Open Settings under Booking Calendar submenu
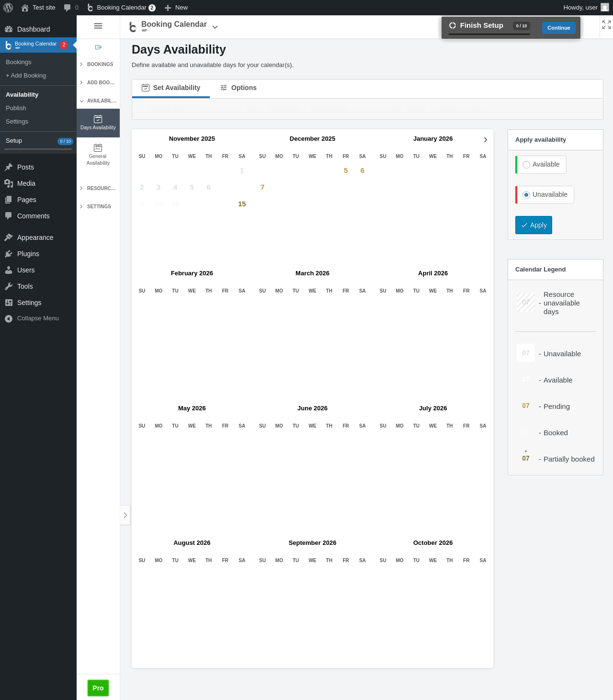 [x=17, y=122]
